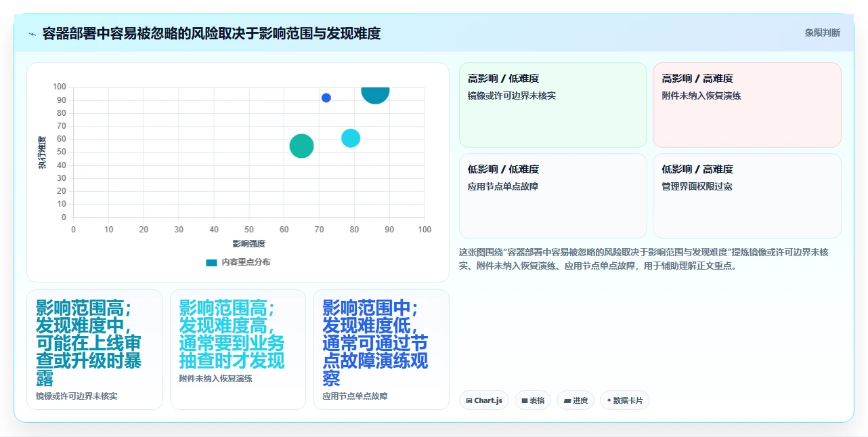This screenshot has width=868, height=437.
Task: Click the 100 tick on x-axis
Action: pyautogui.click(x=425, y=230)
